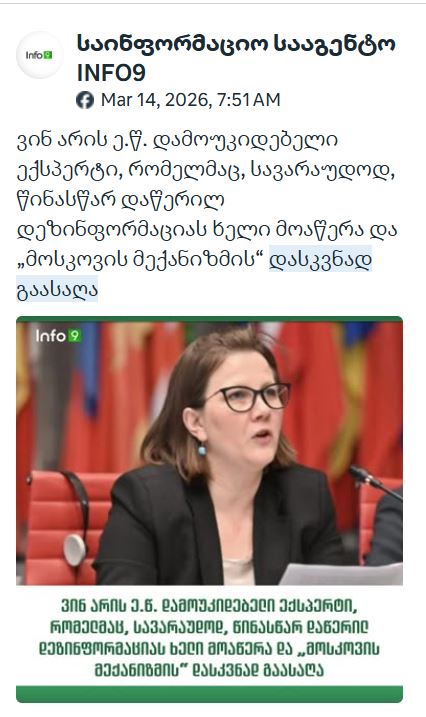Click the woman's black glasses in the photo
Image resolution: width=426 pixels, height=717 pixels.
[x=254, y=397]
